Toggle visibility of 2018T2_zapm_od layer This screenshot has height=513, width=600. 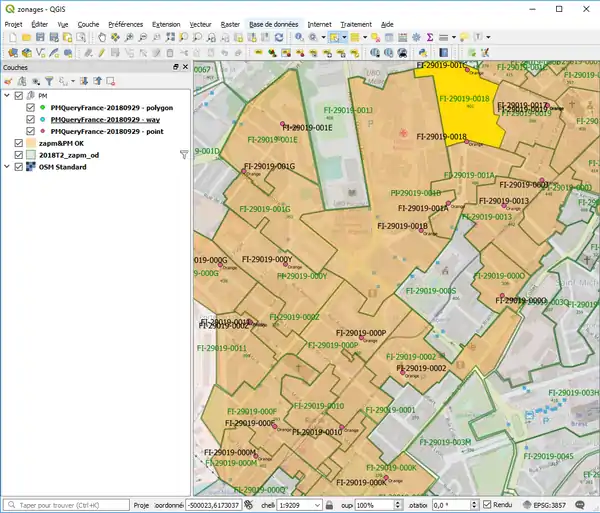pos(18,155)
